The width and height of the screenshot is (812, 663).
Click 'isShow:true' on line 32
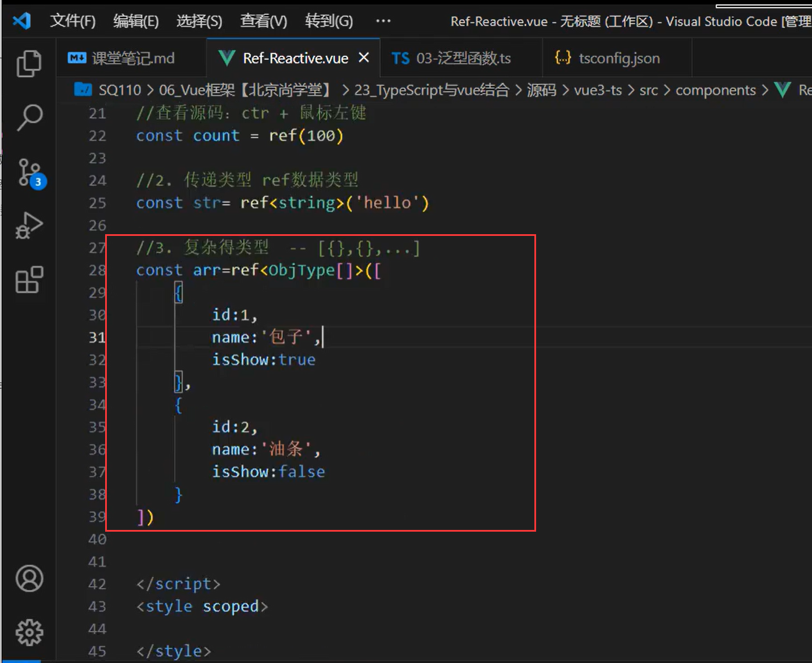(264, 360)
